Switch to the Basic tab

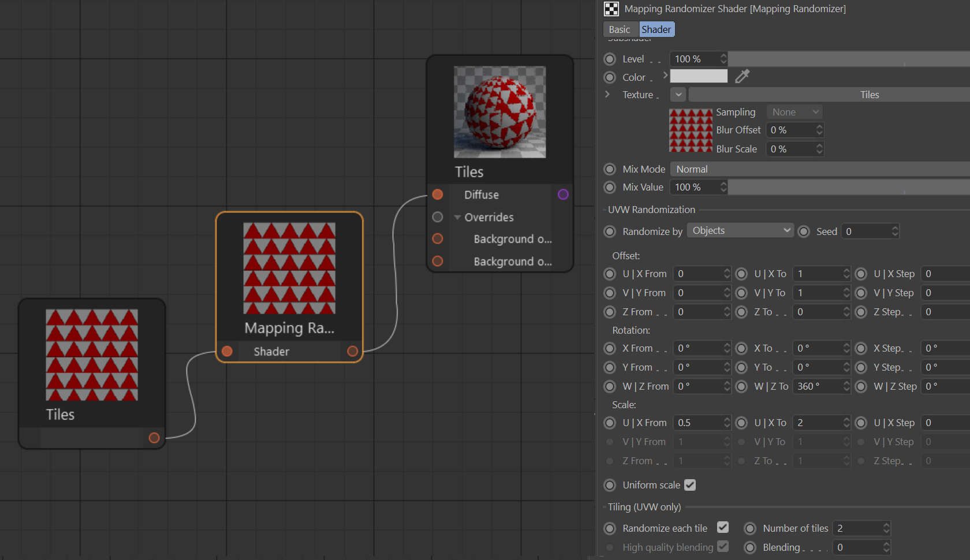point(620,29)
